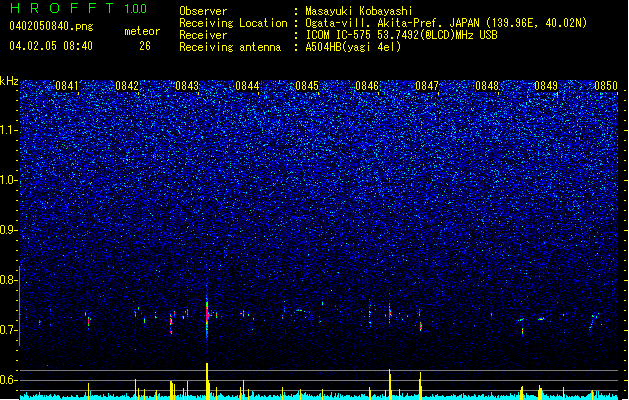Click the observer name Masayuki Kobayashi

(359, 11)
